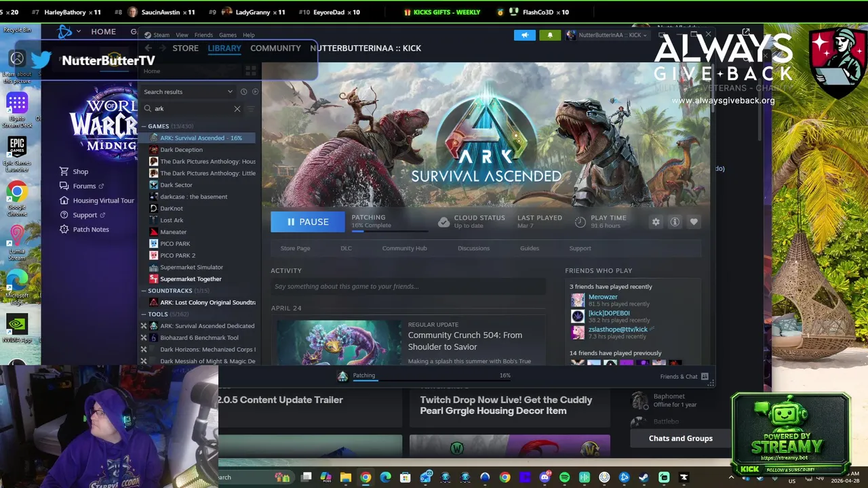
Task: Click the ARK icon in the downloads bar
Action: [x=342, y=377]
